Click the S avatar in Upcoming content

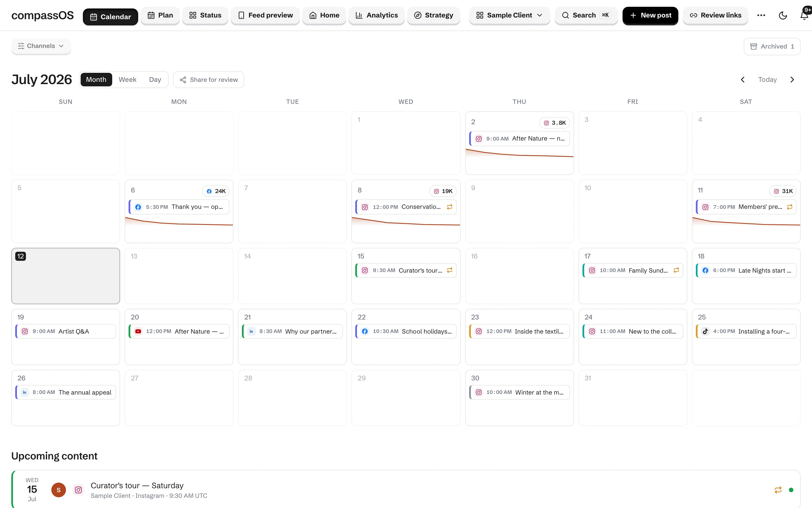58,490
